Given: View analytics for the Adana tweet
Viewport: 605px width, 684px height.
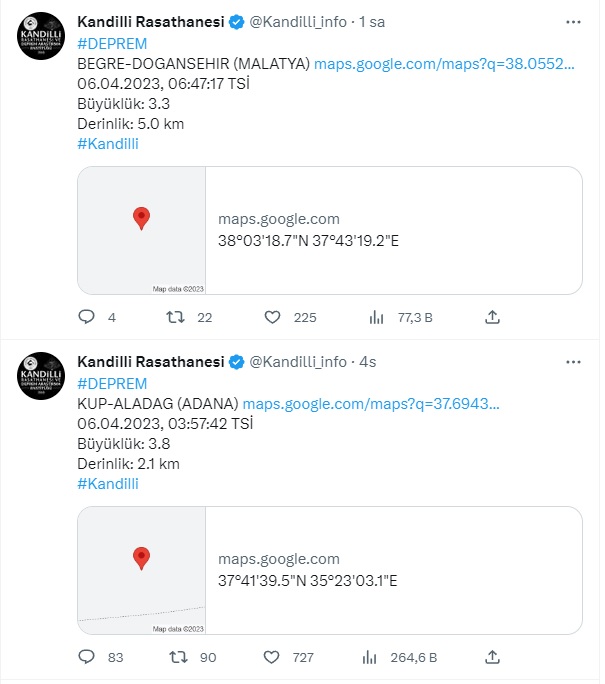Looking at the screenshot, I should 377,657.
